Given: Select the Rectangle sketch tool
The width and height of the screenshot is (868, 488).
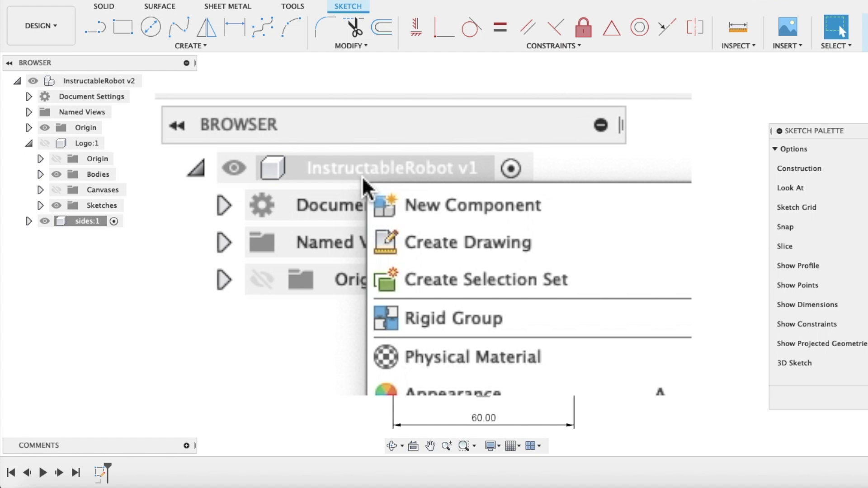Looking at the screenshot, I should 123,27.
